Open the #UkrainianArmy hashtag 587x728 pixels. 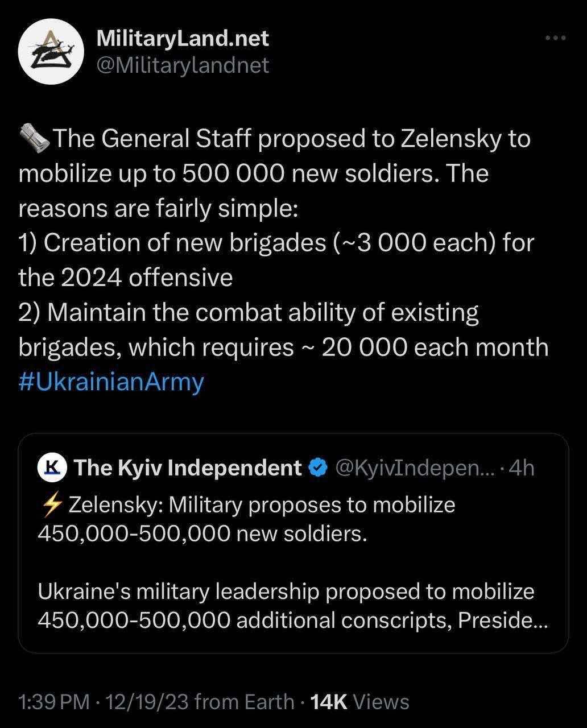pyautogui.click(x=111, y=382)
